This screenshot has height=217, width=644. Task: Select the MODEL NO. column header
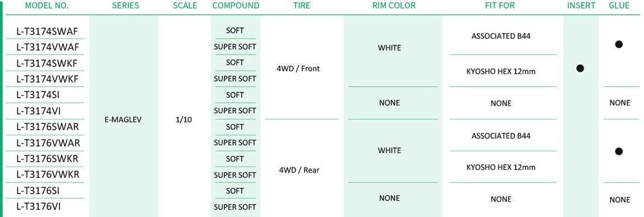(x=47, y=6)
